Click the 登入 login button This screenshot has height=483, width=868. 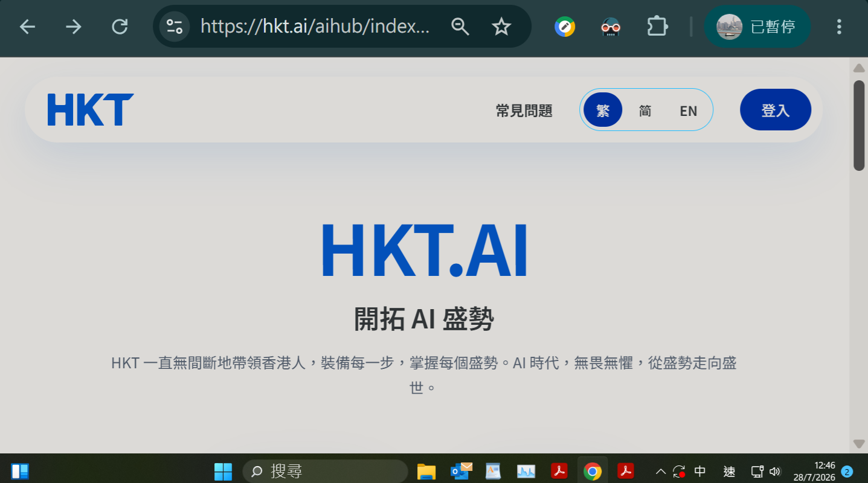tap(776, 110)
